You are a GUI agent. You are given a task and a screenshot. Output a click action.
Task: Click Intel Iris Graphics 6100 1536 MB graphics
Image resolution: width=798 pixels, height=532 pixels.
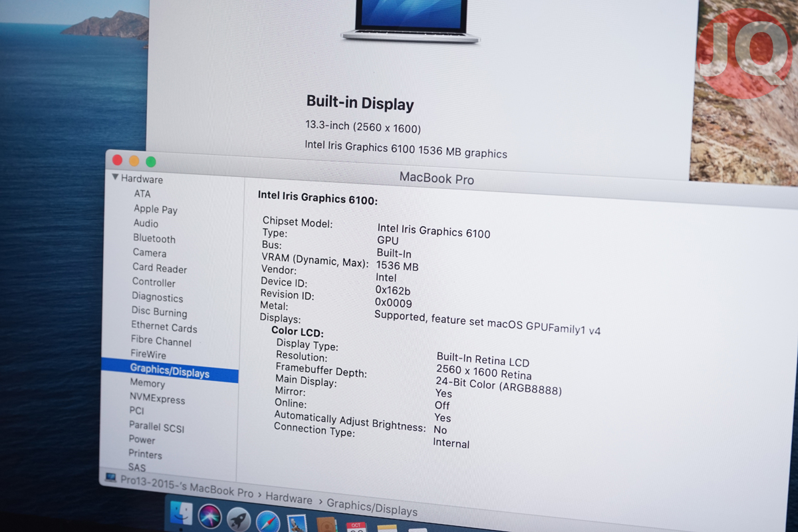click(406, 149)
